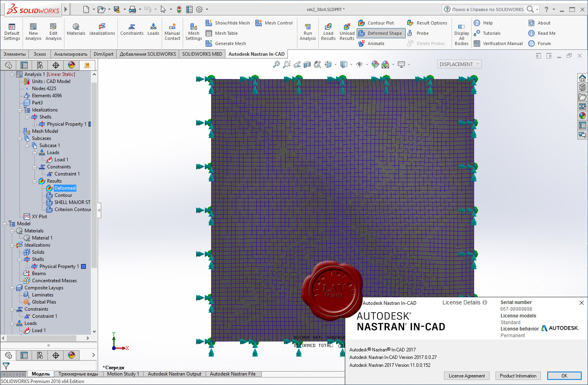This screenshot has height=385, width=588.
Task: Toggle Show/Hide Mesh
Action: [x=228, y=23]
